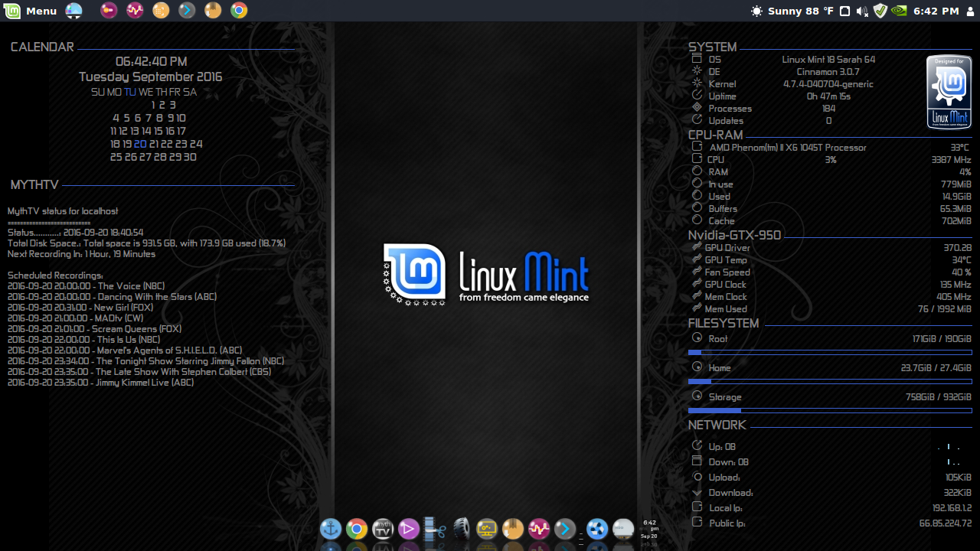
Task: Click the Public Ip '66.85.224.72' value
Action: [946, 523]
